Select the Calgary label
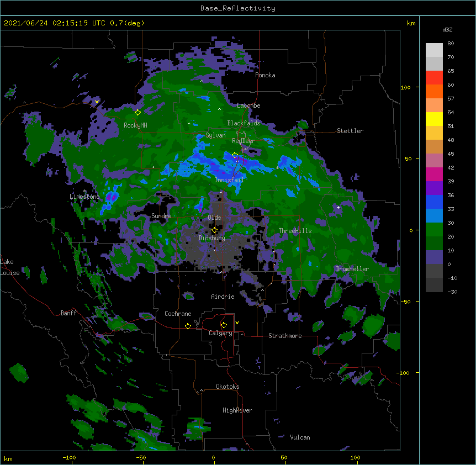The height and width of the screenshot is (465, 476). click(x=220, y=333)
